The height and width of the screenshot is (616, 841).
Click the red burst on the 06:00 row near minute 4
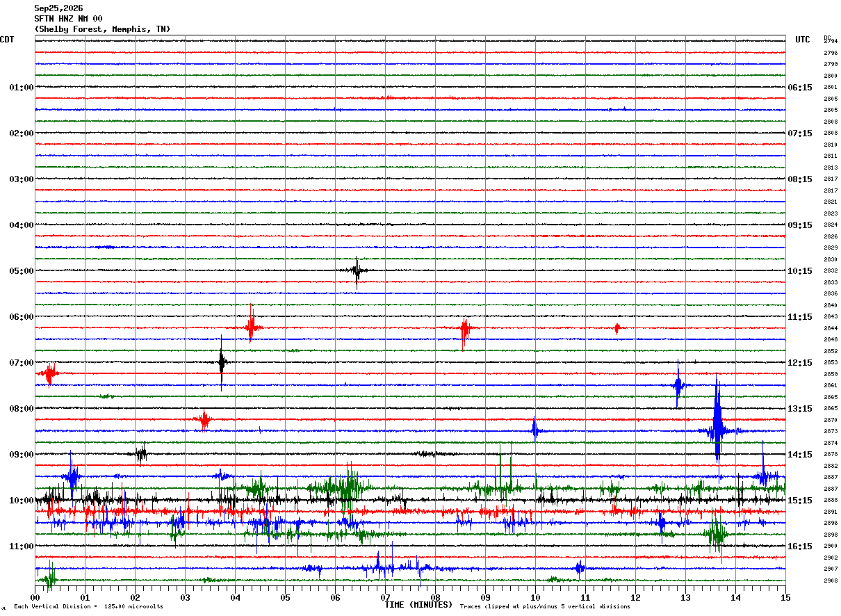click(252, 326)
